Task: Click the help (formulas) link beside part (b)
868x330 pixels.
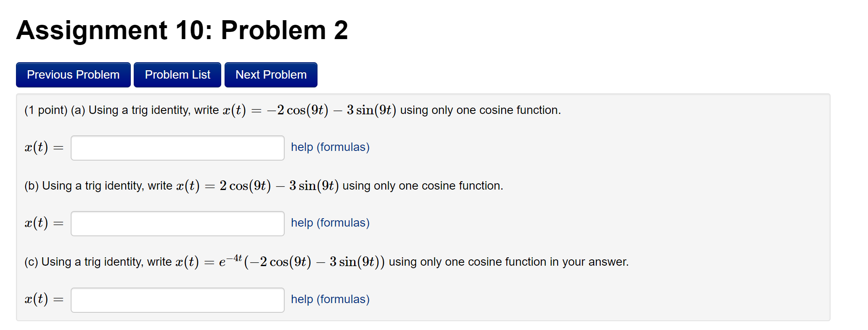Action: click(x=329, y=223)
